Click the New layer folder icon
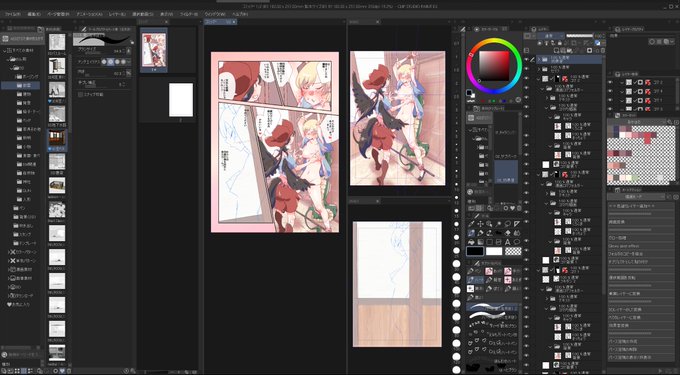The height and width of the screenshot is (375, 680). [x=569, y=50]
